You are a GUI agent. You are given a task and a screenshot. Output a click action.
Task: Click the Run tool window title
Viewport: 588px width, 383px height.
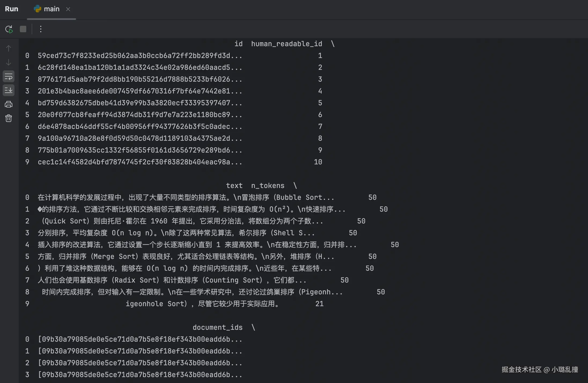click(x=12, y=9)
